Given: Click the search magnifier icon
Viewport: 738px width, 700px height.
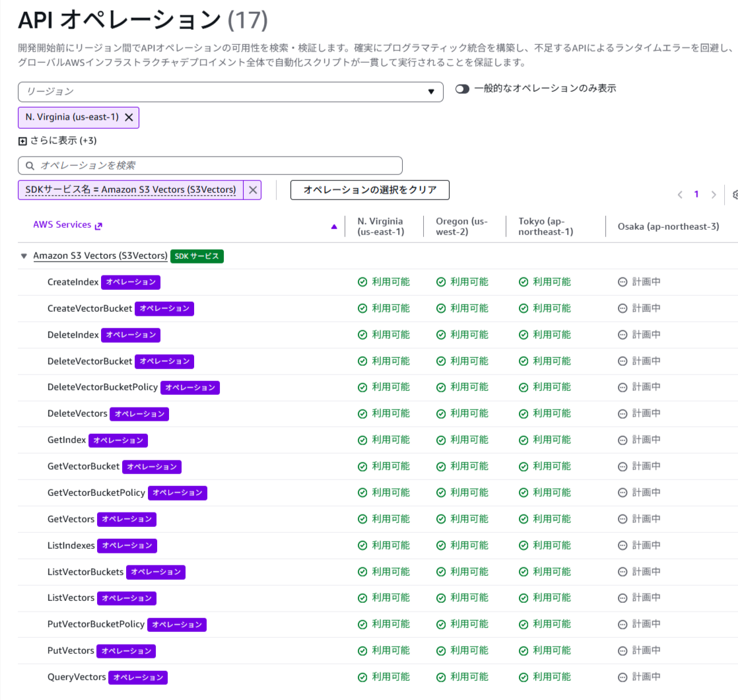Looking at the screenshot, I should (x=30, y=166).
